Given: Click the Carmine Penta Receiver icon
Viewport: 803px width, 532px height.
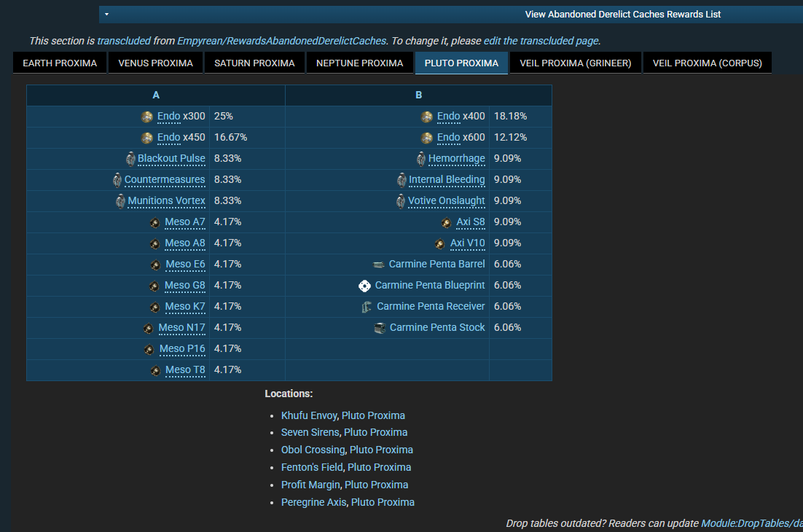Looking at the screenshot, I should 367,307.
